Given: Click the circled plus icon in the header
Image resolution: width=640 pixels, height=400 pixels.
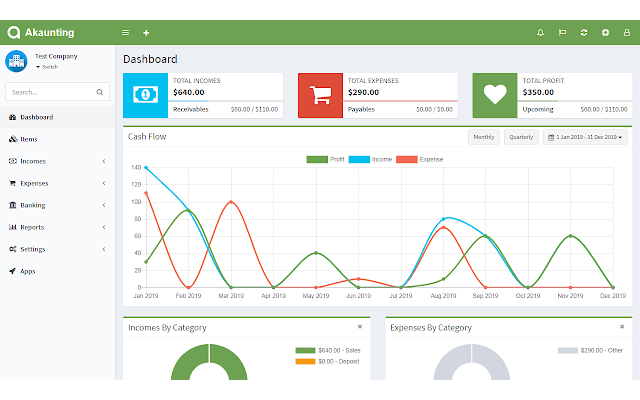Looking at the screenshot, I should [x=605, y=32].
